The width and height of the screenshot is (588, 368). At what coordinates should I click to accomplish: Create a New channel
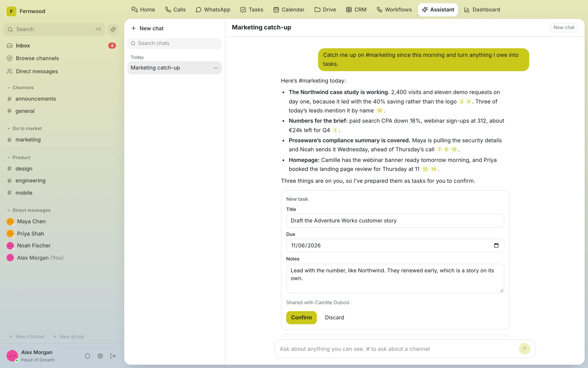click(26, 337)
